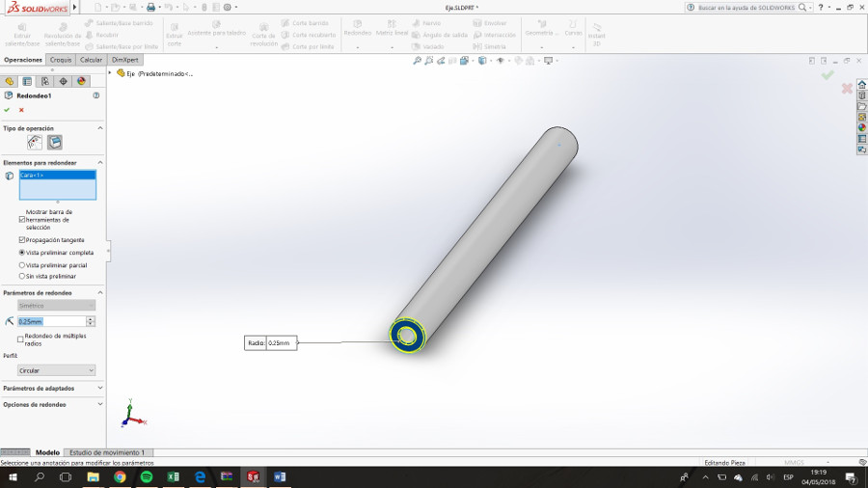Expand the Eje flyout feature tree
868x488 pixels.
[110, 73]
